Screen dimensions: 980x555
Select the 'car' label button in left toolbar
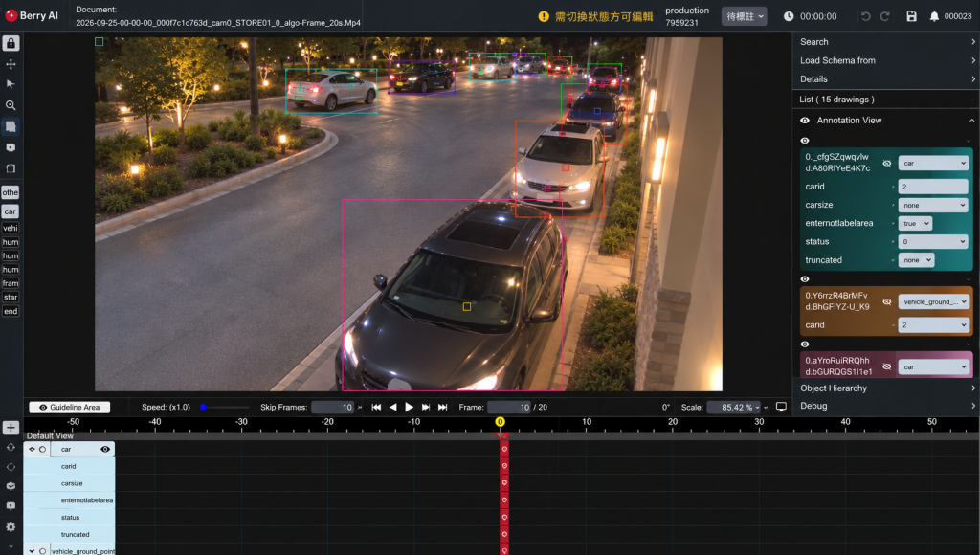(x=11, y=211)
